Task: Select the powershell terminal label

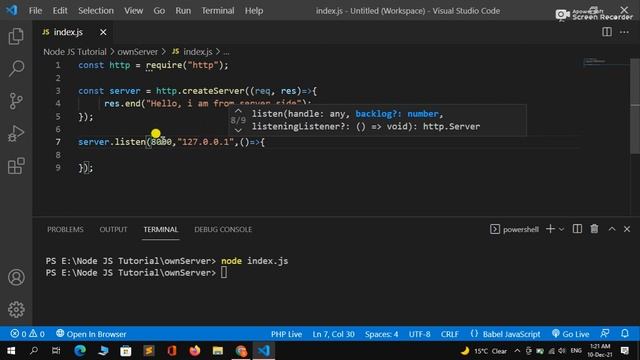Action: (514, 229)
